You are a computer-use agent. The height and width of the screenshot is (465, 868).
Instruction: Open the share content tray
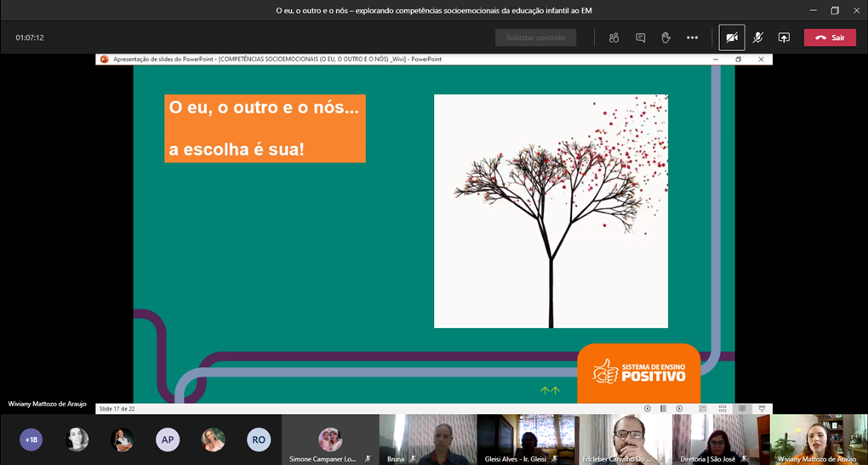point(784,37)
